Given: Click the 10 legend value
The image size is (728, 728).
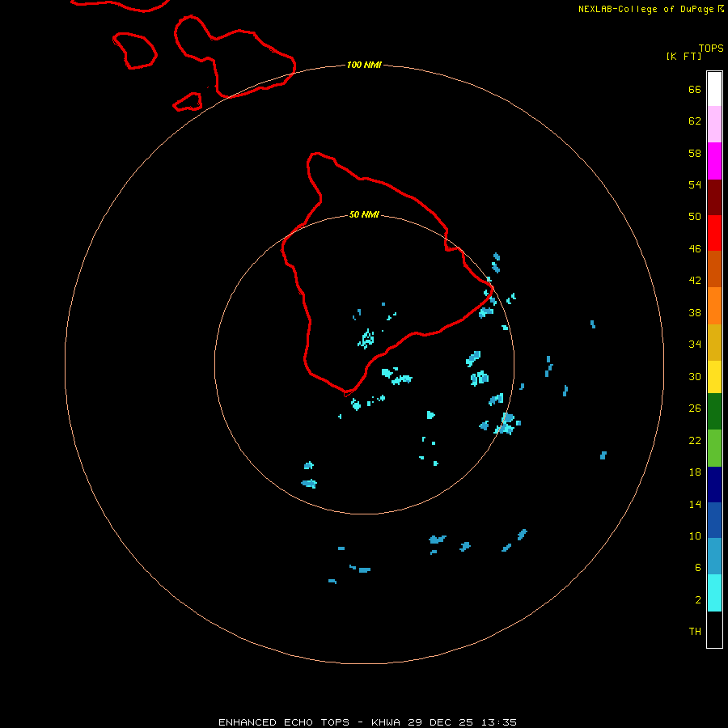Looking at the screenshot, I should tap(695, 535).
